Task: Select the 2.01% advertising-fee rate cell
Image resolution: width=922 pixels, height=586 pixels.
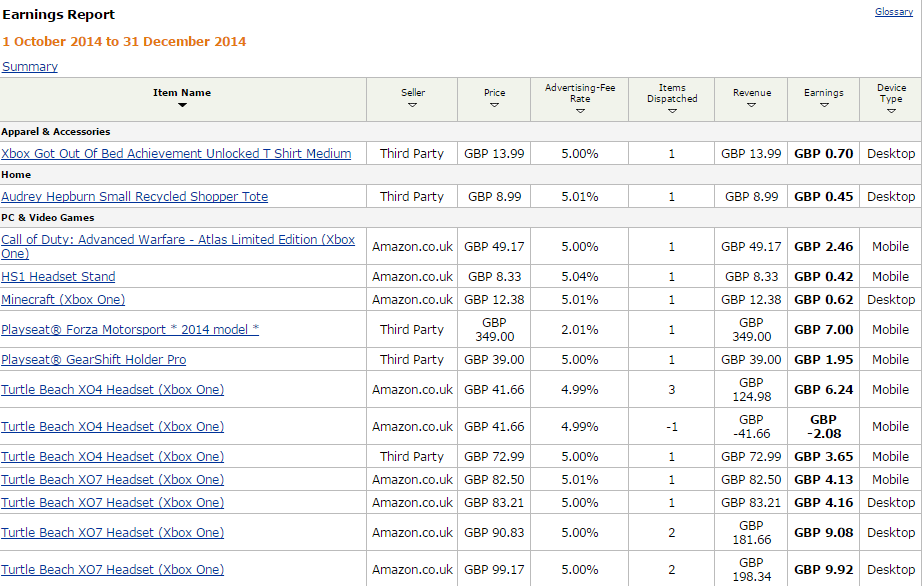Action: point(580,329)
